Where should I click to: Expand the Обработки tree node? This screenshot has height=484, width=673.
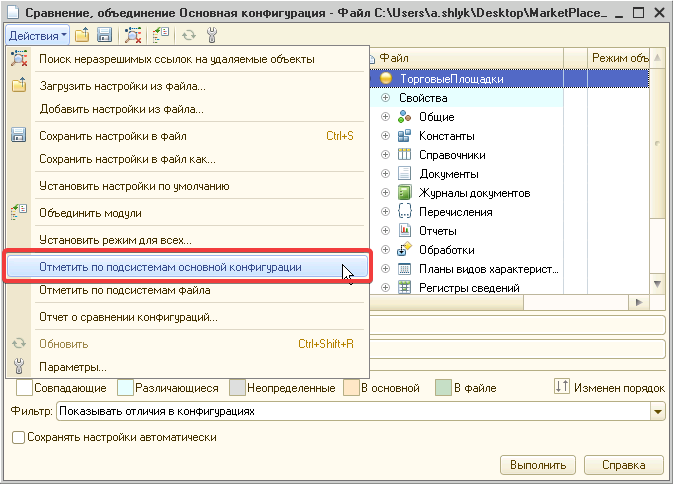coord(386,250)
